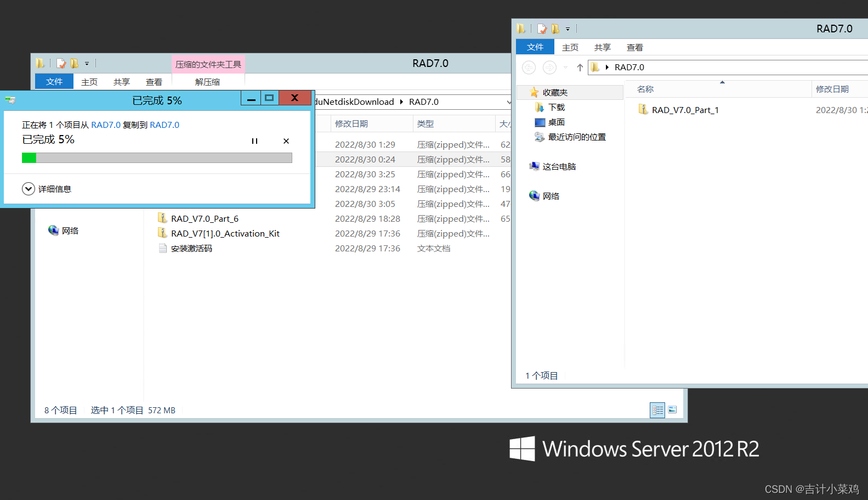Click RAD7.0 source link in copy dialog
868x500 pixels.
[106, 125]
